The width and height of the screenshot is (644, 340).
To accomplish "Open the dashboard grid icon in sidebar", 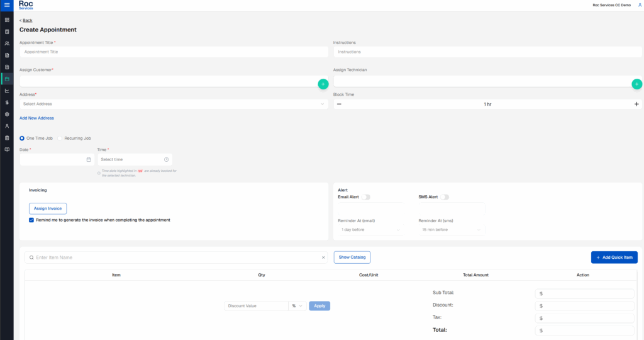I will [7, 20].
